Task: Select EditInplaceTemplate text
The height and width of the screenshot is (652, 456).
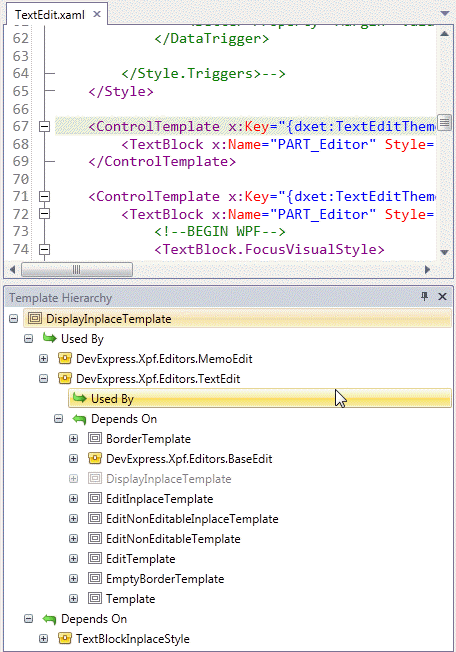Action: (x=160, y=499)
